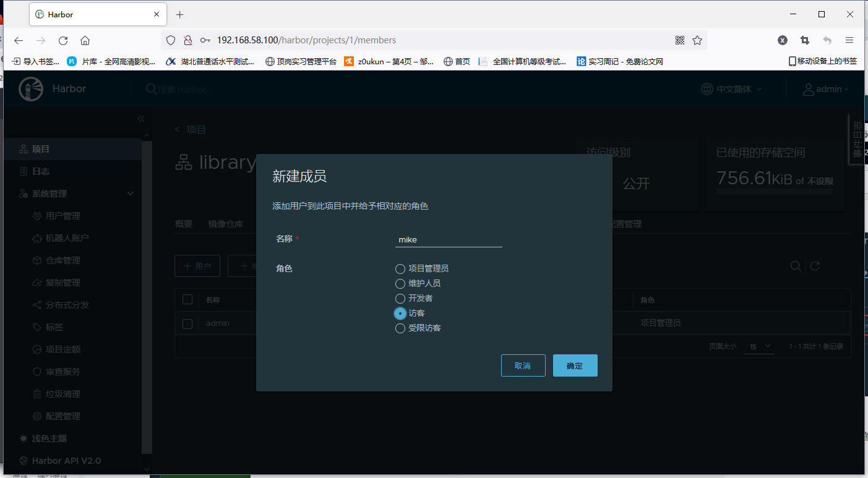Check the admin member row checkbox

[187, 323]
